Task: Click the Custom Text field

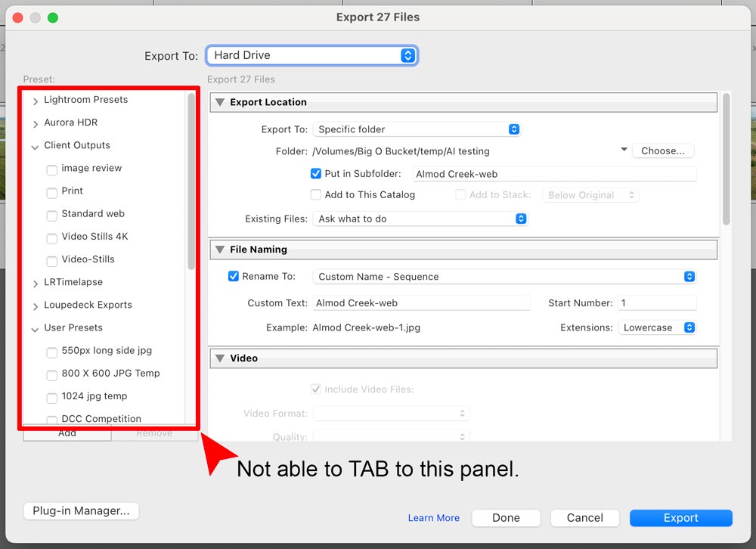Action: point(421,303)
